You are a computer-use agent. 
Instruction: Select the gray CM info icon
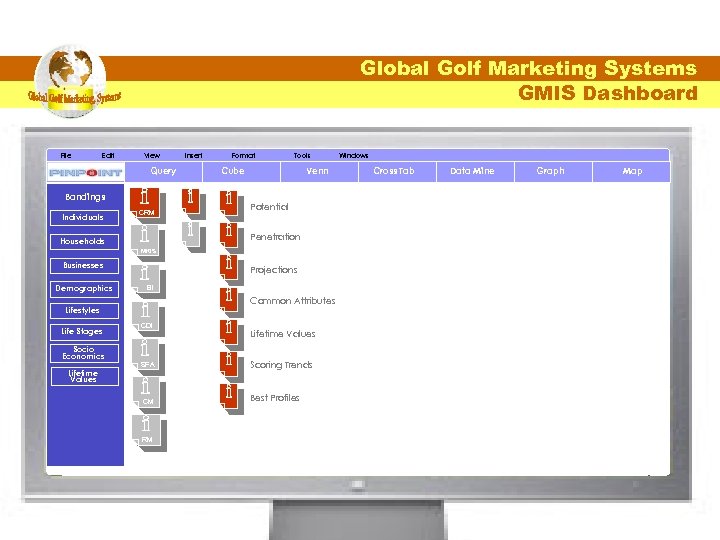(x=148, y=394)
